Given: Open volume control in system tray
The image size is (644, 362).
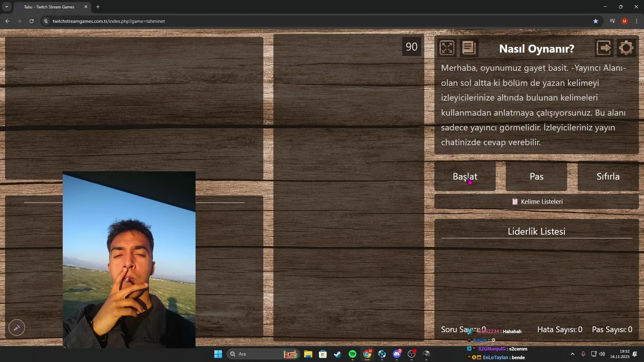Looking at the screenshot, I should coord(602,354).
